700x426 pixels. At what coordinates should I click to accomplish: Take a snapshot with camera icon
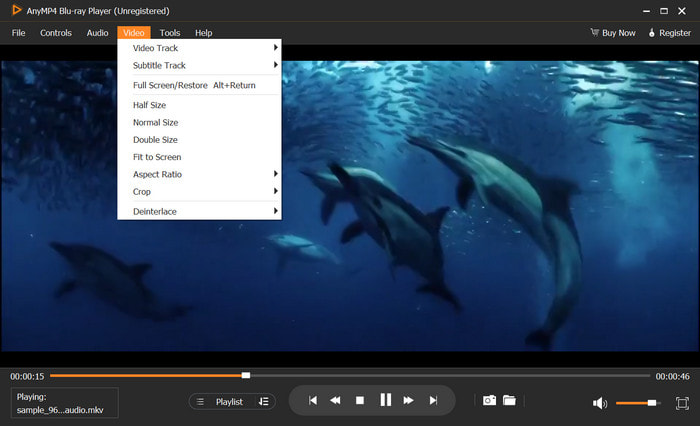coord(489,400)
